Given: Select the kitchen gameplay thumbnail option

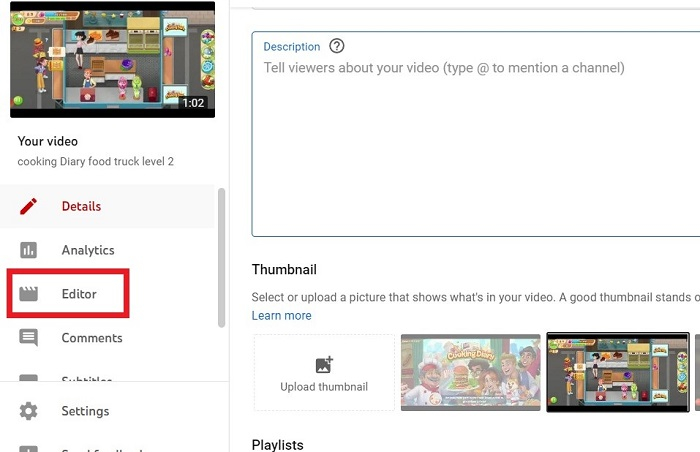Looking at the screenshot, I should click(618, 372).
